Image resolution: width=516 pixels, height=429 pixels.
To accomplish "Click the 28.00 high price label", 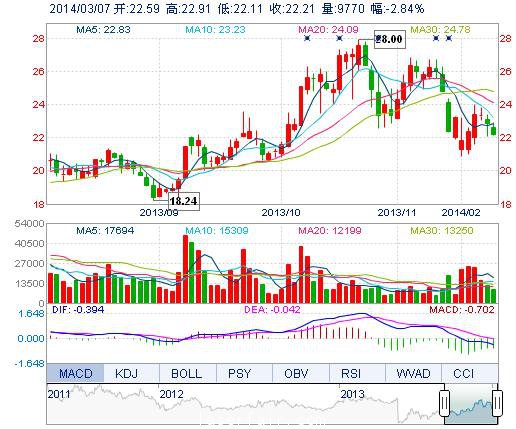I will tap(390, 39).
